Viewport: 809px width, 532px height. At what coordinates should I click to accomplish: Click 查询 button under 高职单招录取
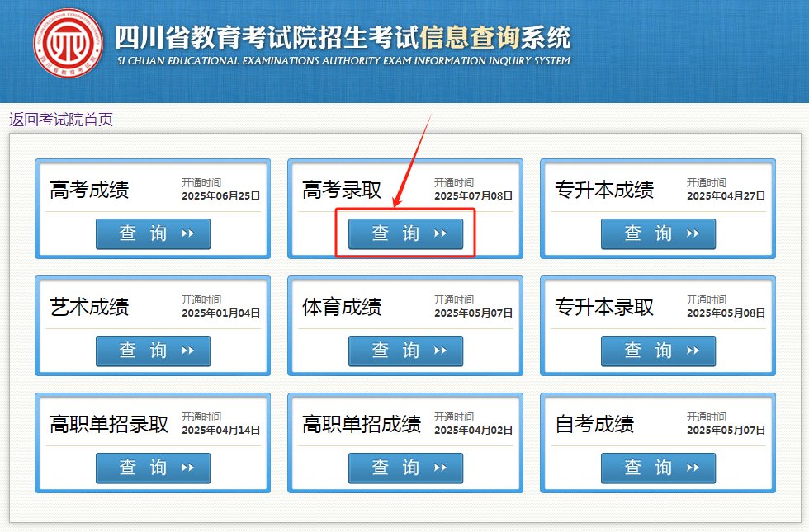(x=154, y=468)
